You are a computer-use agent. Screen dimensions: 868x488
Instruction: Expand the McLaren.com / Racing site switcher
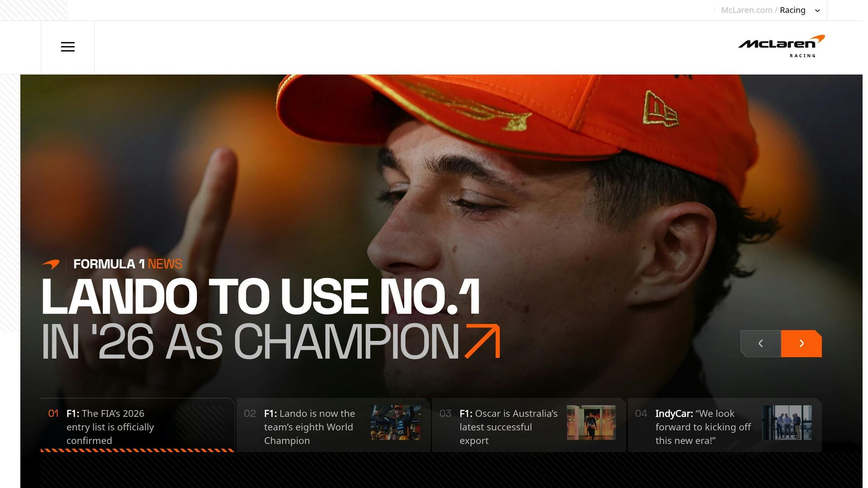click(770, 10)
